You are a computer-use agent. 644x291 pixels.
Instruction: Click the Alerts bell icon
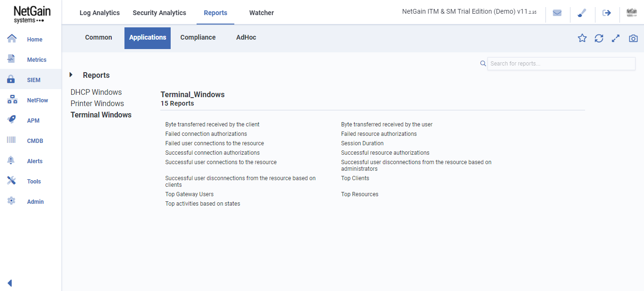(x=11, y=160)
